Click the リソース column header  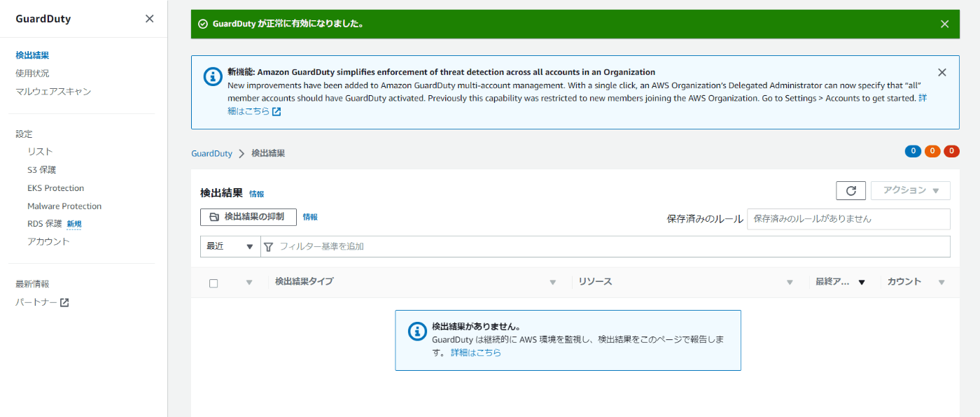coord(595,282)
